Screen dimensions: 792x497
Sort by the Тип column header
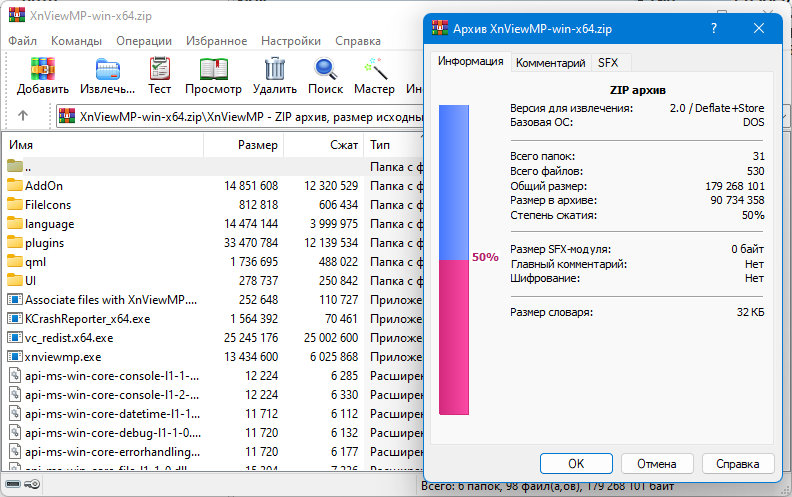(x=394, y=145)
